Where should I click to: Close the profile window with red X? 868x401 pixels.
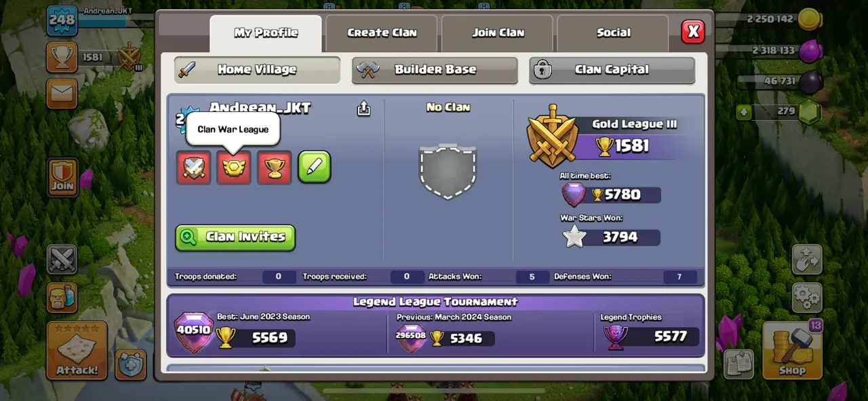click(x=693, y=31)
